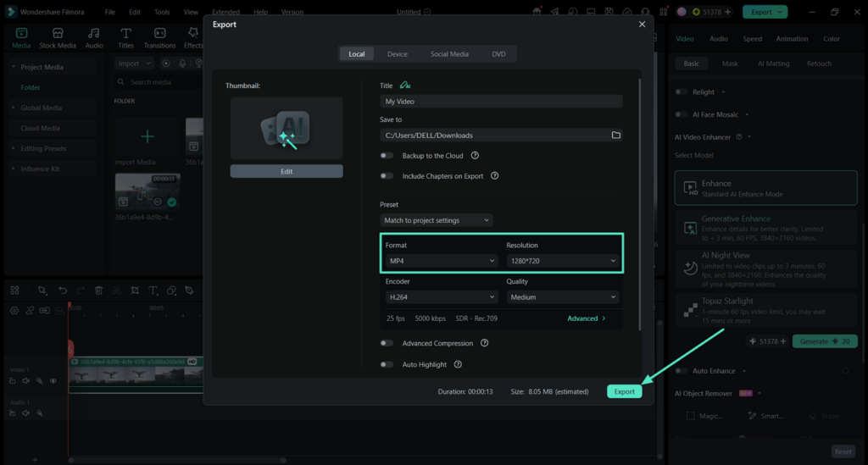868x465 pixels.
Task: Click the undo icon in timeline toolbar
Action: coord(63,291)
